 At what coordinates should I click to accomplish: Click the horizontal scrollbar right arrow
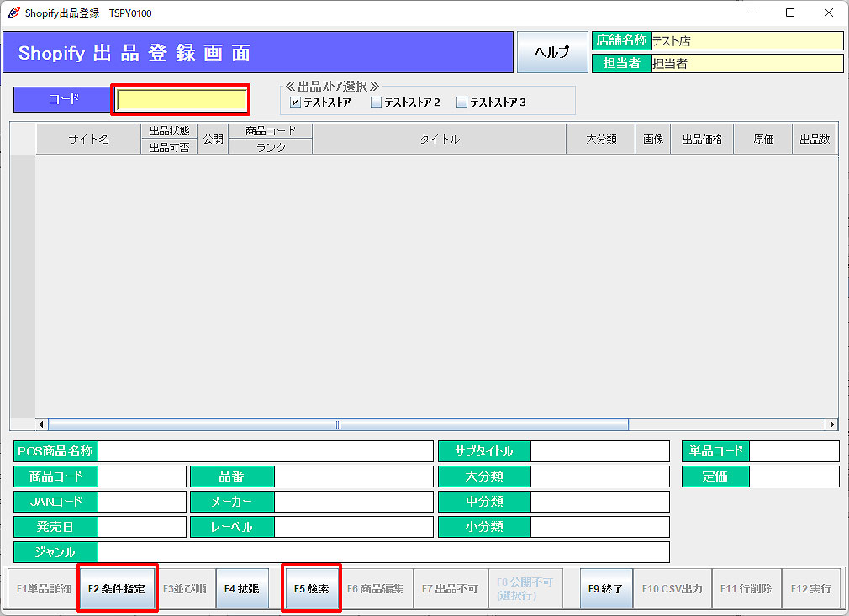(831, 424)
